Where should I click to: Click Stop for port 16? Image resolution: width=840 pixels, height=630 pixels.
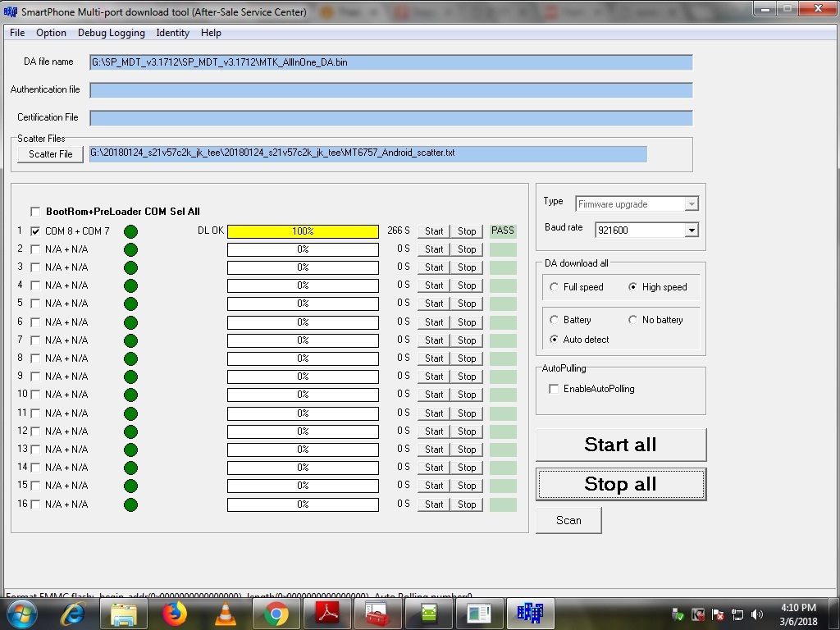tap(467, 504)
